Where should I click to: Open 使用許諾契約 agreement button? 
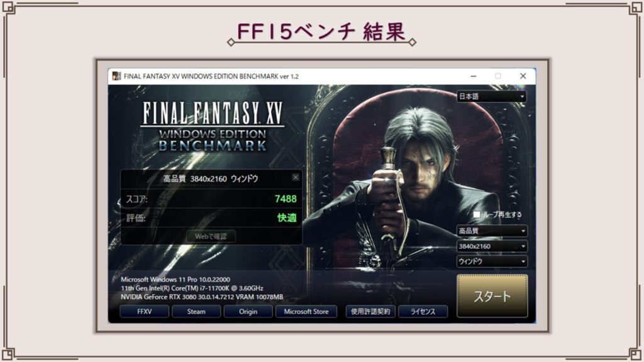[370, 312]
